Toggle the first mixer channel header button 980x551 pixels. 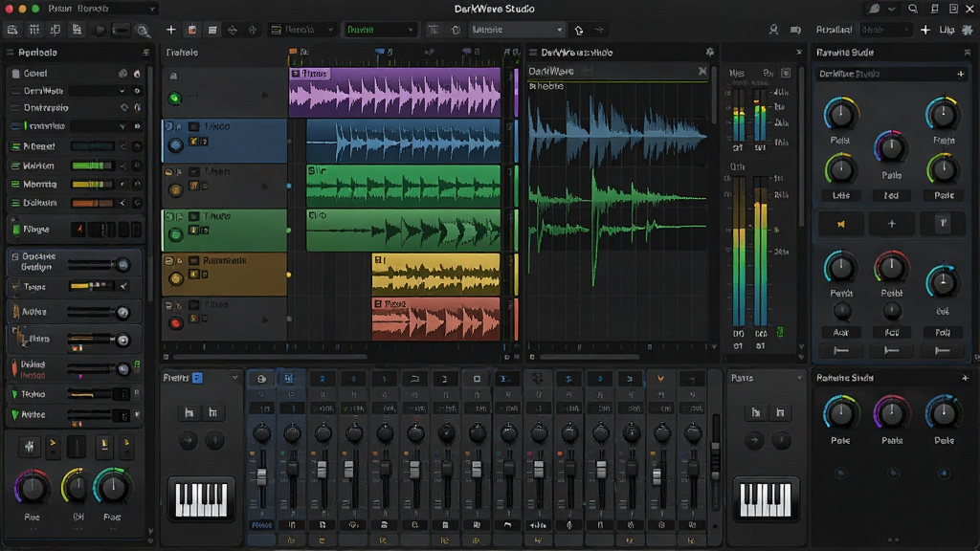tap(261, 379)
